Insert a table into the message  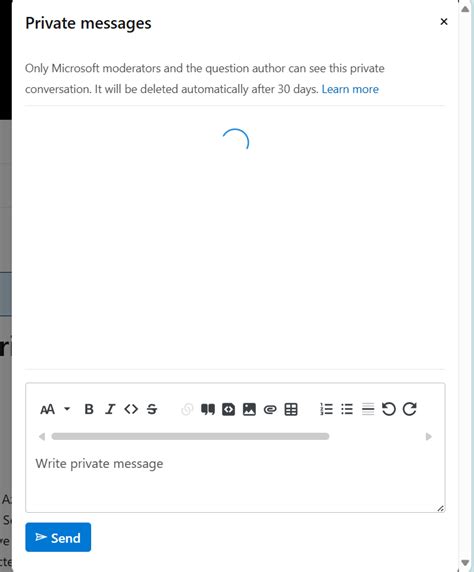tap(291, 409)
